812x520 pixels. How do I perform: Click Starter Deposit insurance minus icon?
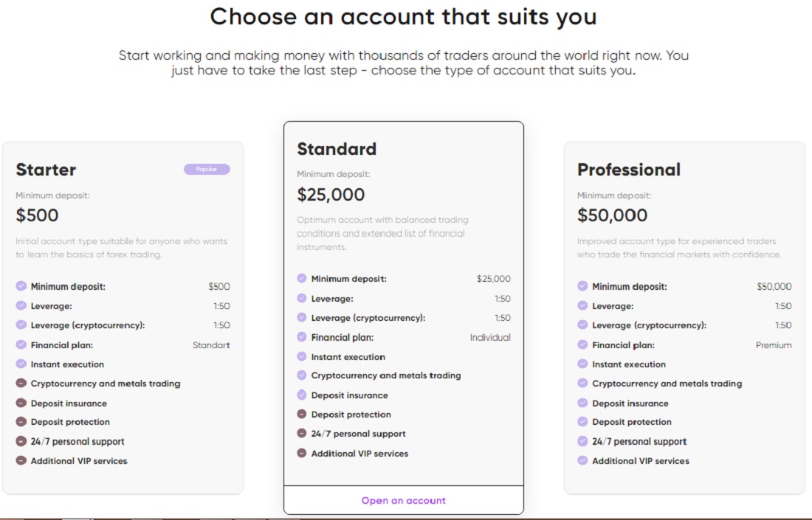(21, 403)
